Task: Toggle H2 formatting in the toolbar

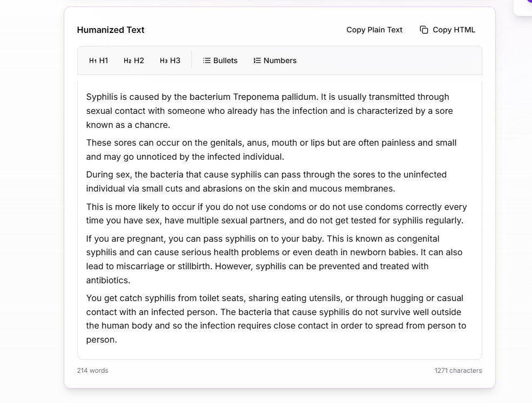Action: pyautogui.click(x=133, y=60)
